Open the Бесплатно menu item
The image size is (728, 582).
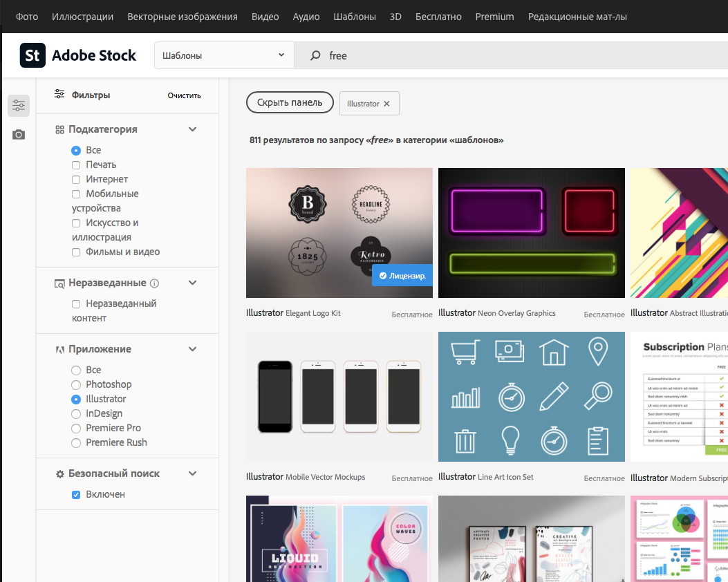point(438,17)
